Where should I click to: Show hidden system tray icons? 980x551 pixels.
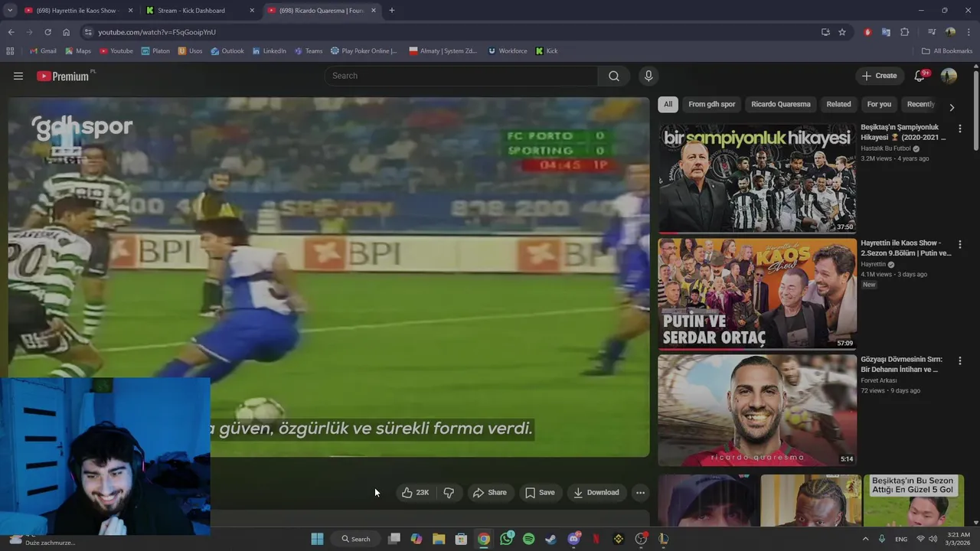[x=866, y=539]
